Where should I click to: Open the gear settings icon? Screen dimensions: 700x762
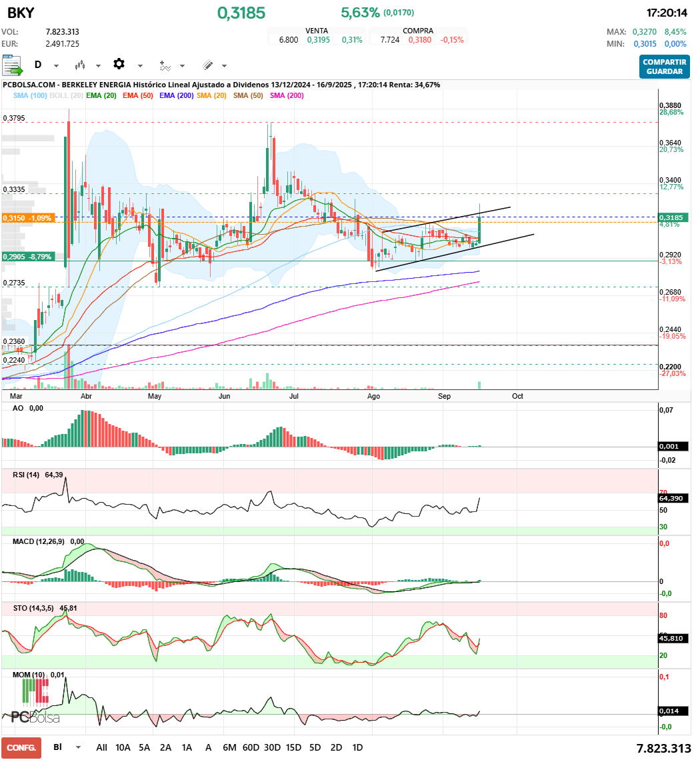pyautogui.click(x=119, y=64)
